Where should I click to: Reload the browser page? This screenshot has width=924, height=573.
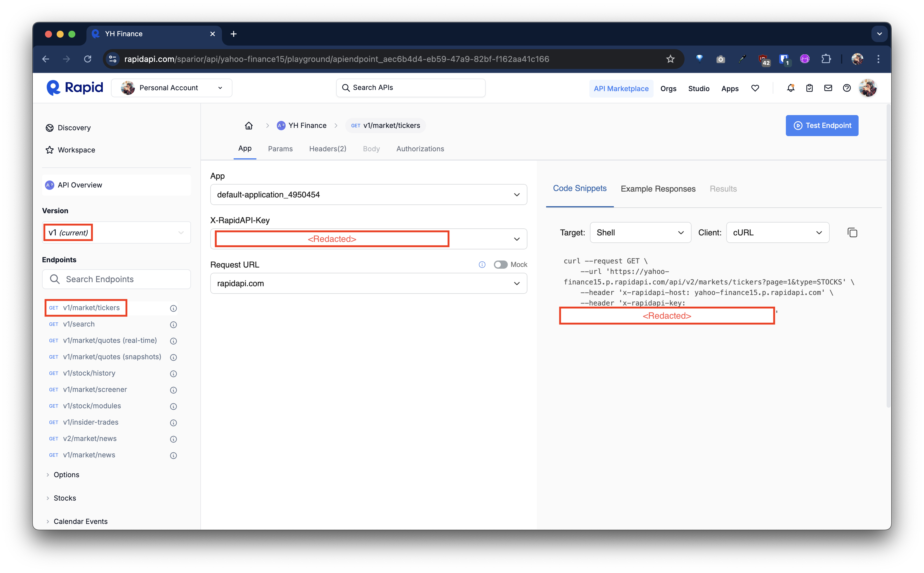(88, 59)
